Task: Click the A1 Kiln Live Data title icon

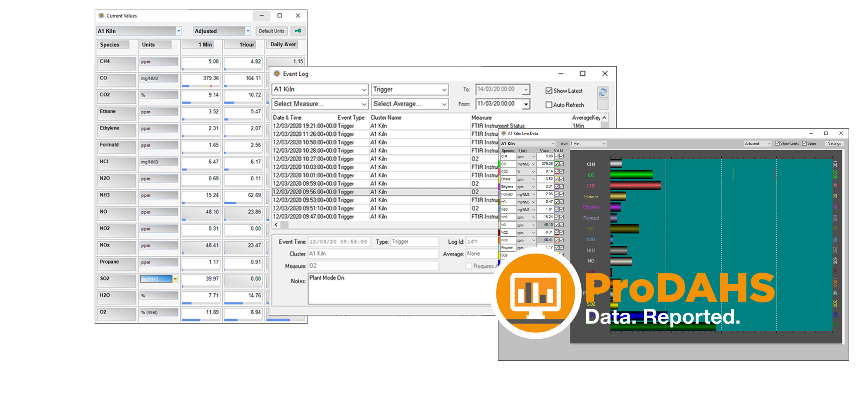Action: pyautogui.click(x=503, y=133)
